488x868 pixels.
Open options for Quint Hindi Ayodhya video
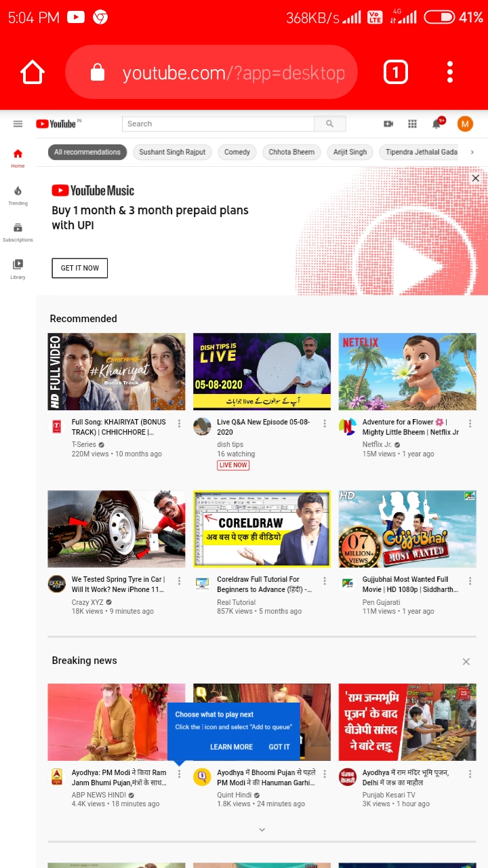tap(325, 774)
